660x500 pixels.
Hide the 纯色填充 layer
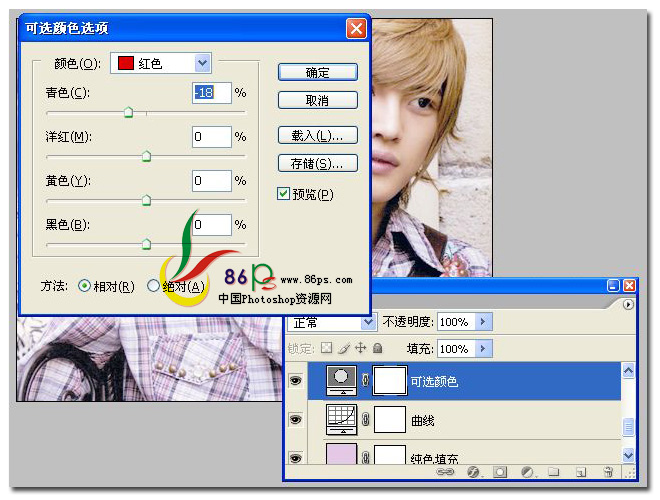point(295,457)
